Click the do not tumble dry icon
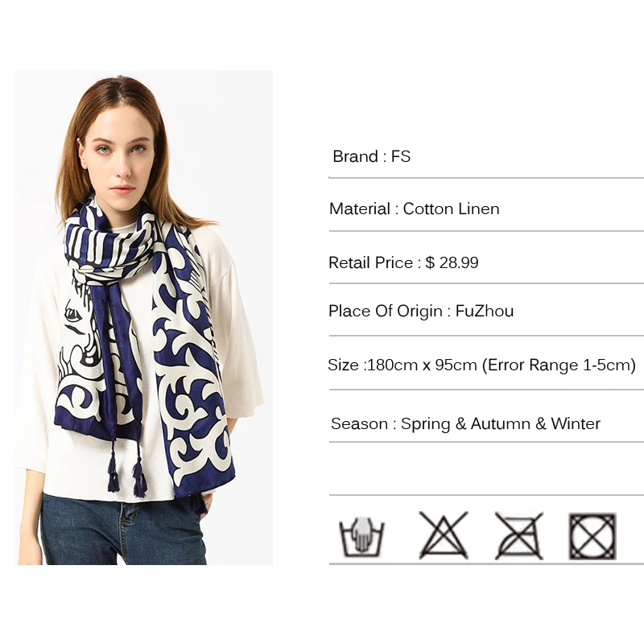Image resolution: width=644 pixels, height=644 pixels. (x=592, y=536)
